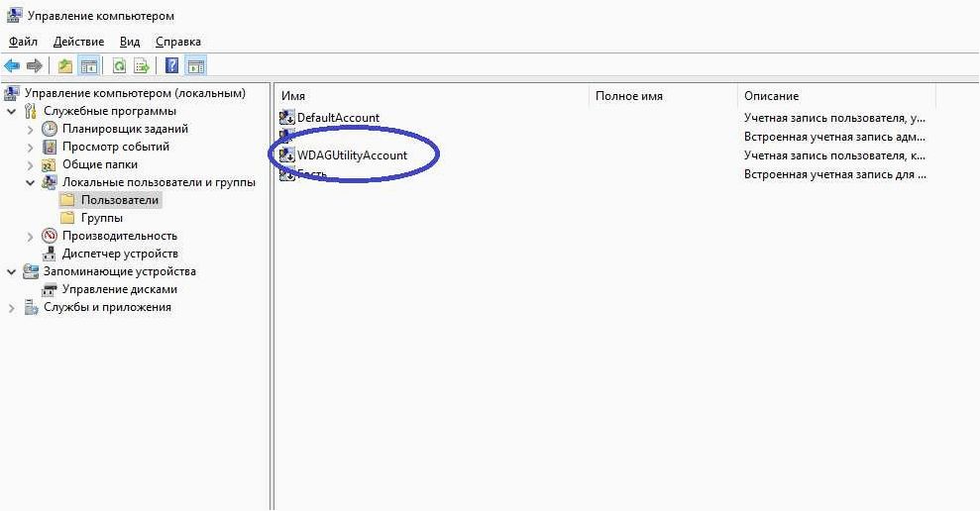
Task: Open the Вид menu
Action: [x=130, y=42]
